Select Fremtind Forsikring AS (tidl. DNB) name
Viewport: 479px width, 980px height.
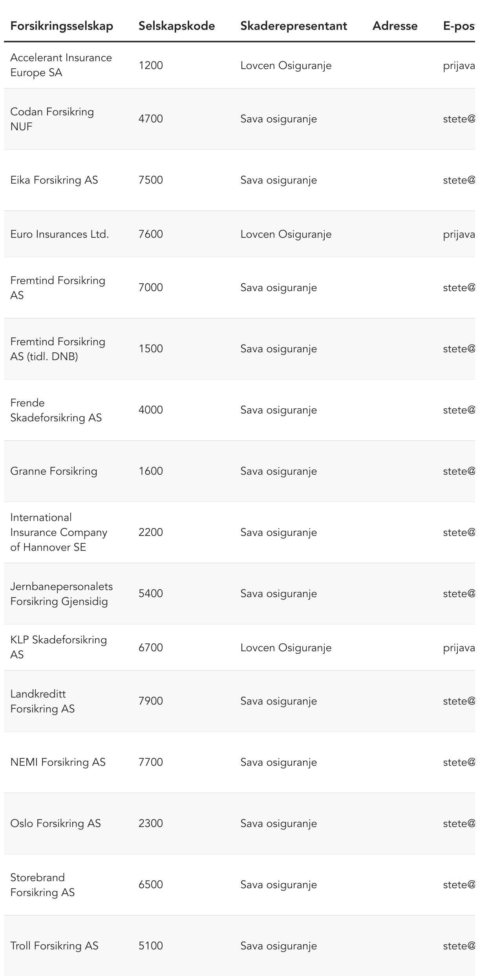58,349
